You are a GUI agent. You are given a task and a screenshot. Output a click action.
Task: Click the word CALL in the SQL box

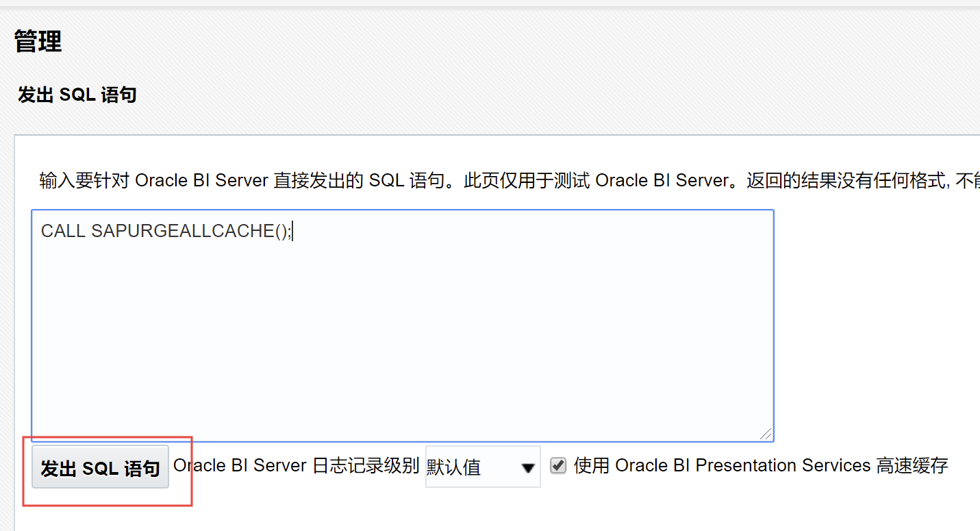(x=63, y=232)
